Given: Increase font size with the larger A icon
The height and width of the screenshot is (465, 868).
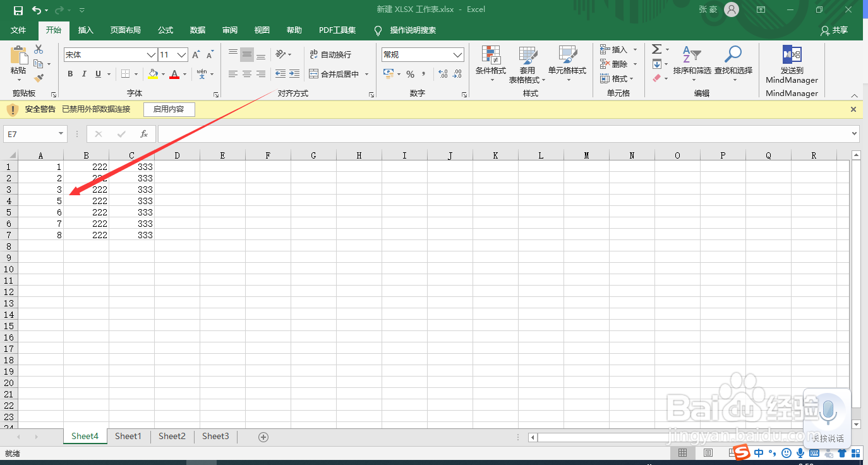Looking at the screenshot, I should (x=196, y=55).
